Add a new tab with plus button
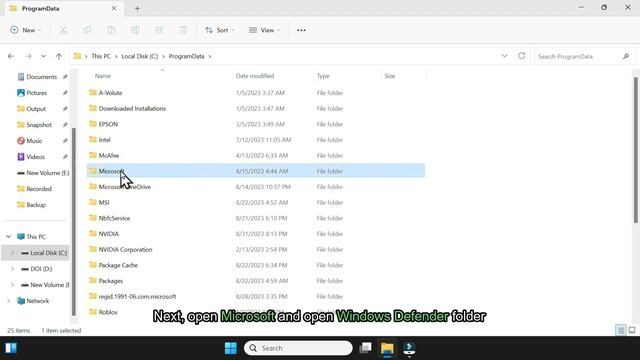 [137, 9]
